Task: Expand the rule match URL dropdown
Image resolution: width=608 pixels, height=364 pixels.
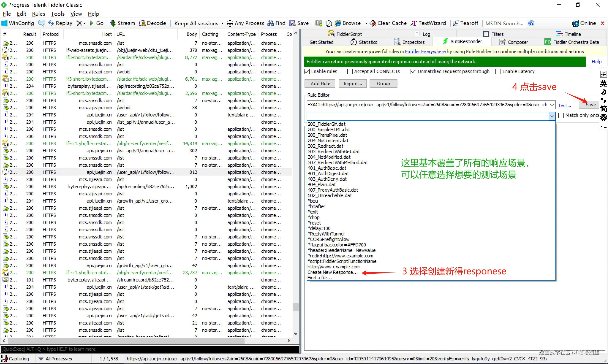Action: (x=552, y=105)
